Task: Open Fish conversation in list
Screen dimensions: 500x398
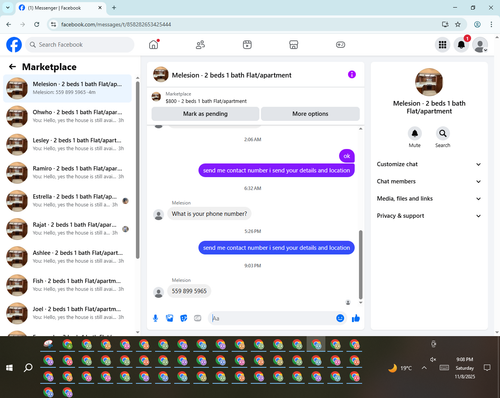Action: [x=67, y=285]
